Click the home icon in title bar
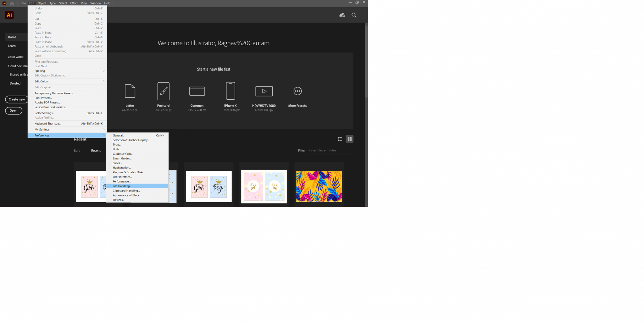The image size is (644, 322). 12,3
